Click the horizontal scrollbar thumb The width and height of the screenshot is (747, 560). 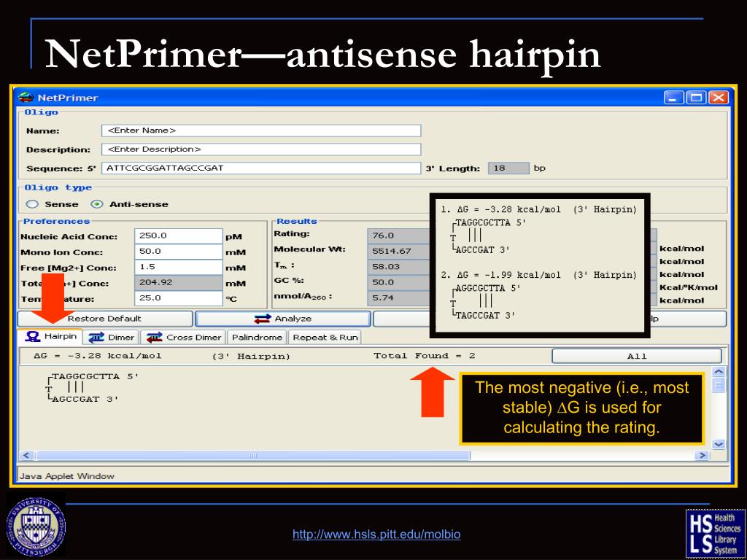(253, 455)
